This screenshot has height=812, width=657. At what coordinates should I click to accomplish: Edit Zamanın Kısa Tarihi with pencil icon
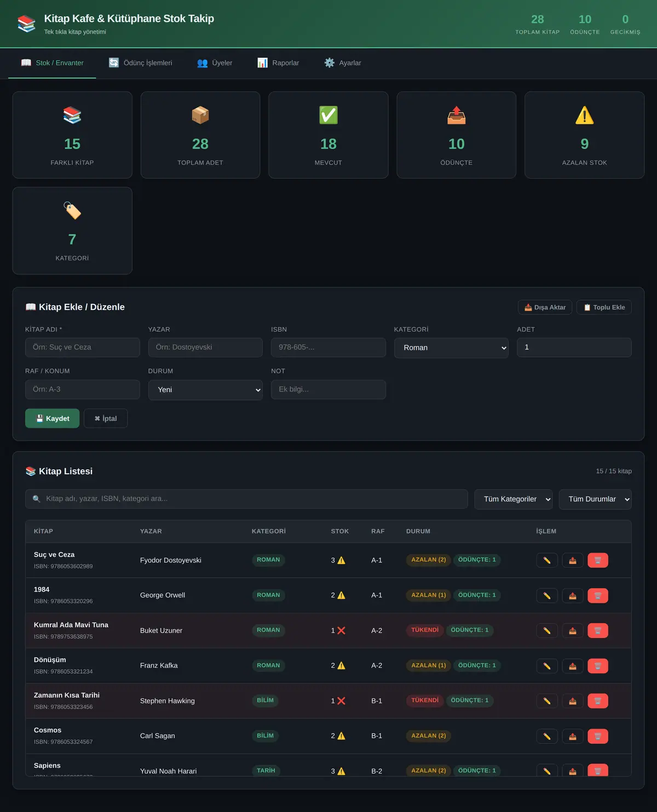[x=547, y=701]
